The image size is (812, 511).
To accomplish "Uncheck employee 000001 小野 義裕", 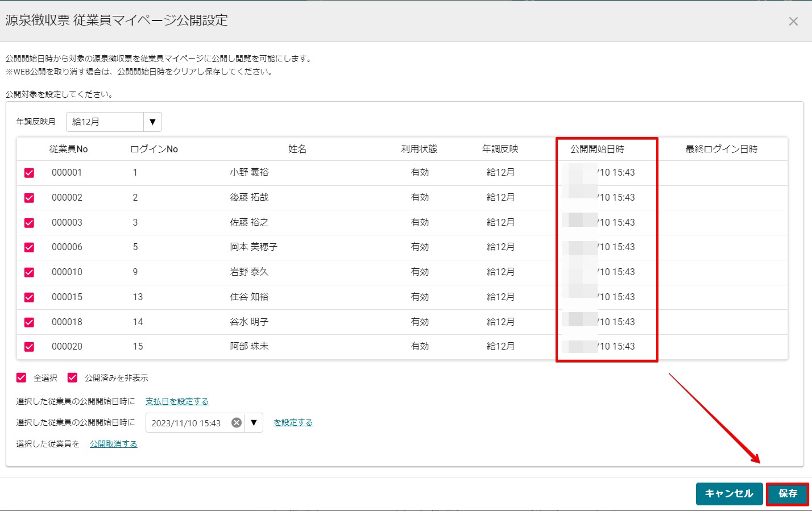I will 29,173.
